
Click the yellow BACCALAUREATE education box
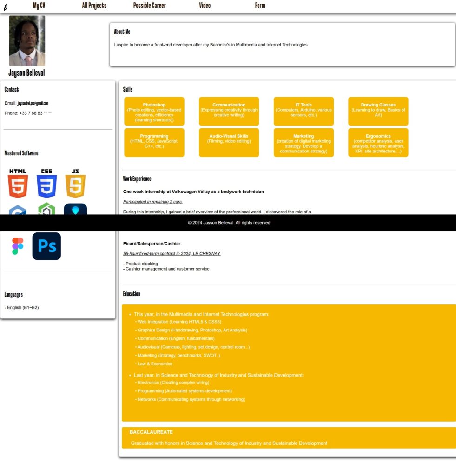[289, 438]
